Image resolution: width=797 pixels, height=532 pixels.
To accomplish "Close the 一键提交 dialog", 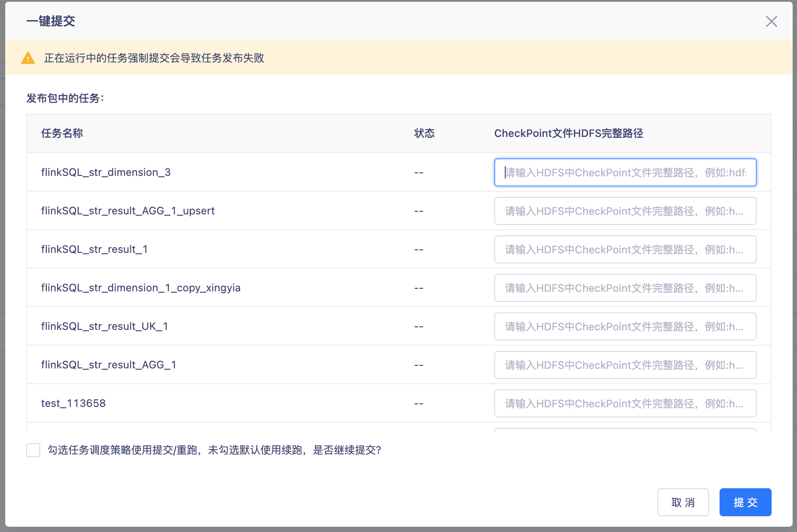I will click(771, 21).
